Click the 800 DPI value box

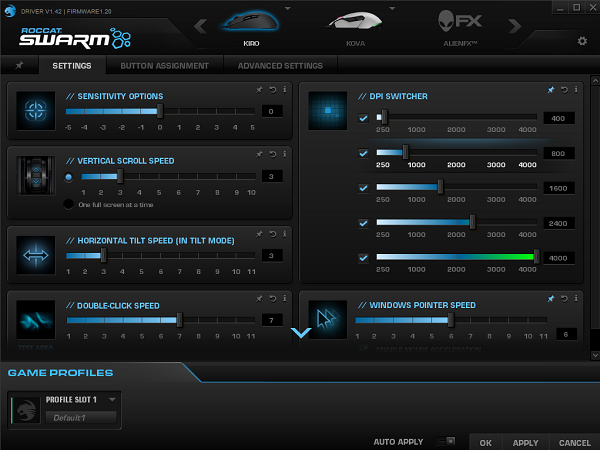pos(559,153)
